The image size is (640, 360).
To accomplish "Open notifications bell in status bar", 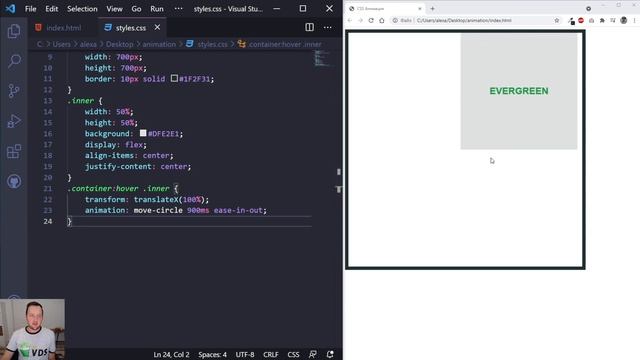I will pos(330,354).
